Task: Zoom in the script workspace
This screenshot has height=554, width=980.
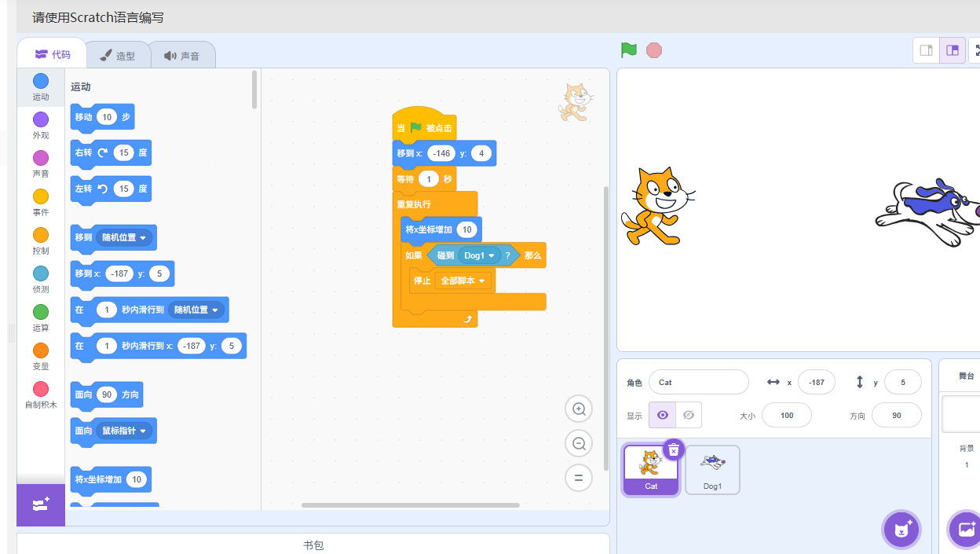Action: 579,409
